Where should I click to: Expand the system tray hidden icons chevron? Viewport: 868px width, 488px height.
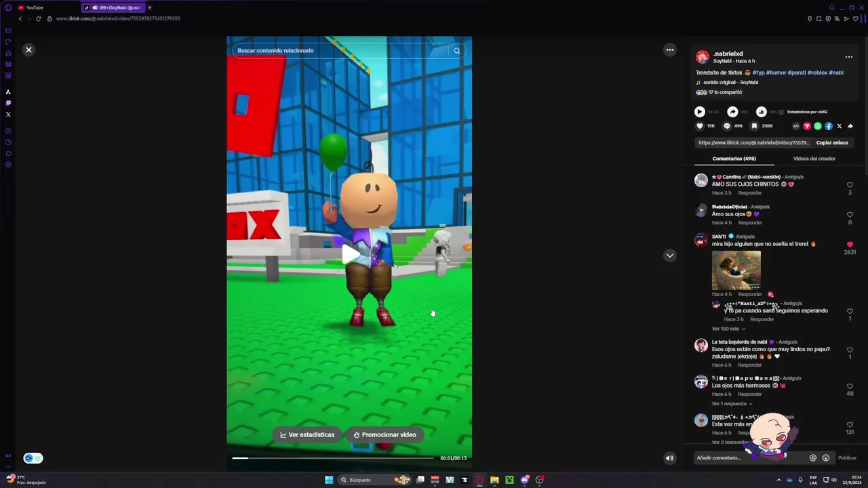point(778,480)
